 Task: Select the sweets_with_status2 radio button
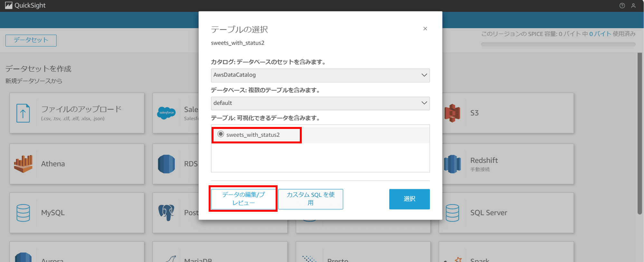click(221, 134)
